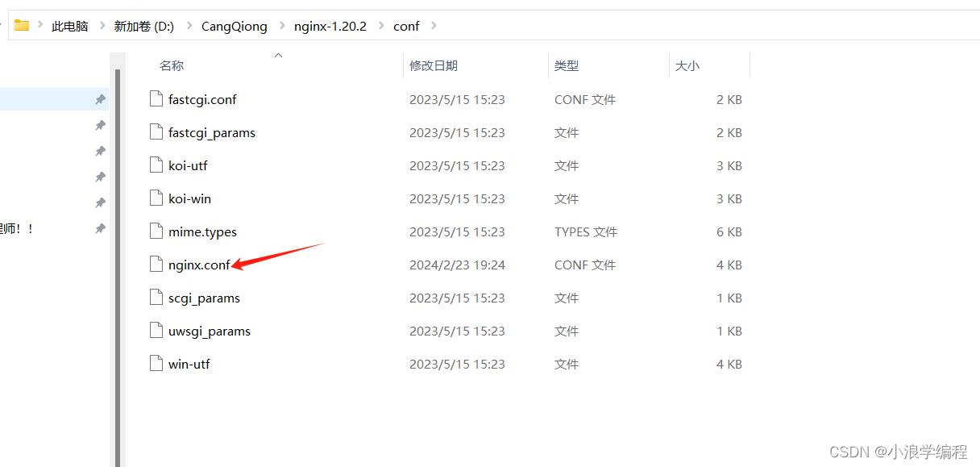Expand chevron before 此电脑 breadcrumb
The height and width of the screenshot is (467, 980).
(x=39, y=26)
